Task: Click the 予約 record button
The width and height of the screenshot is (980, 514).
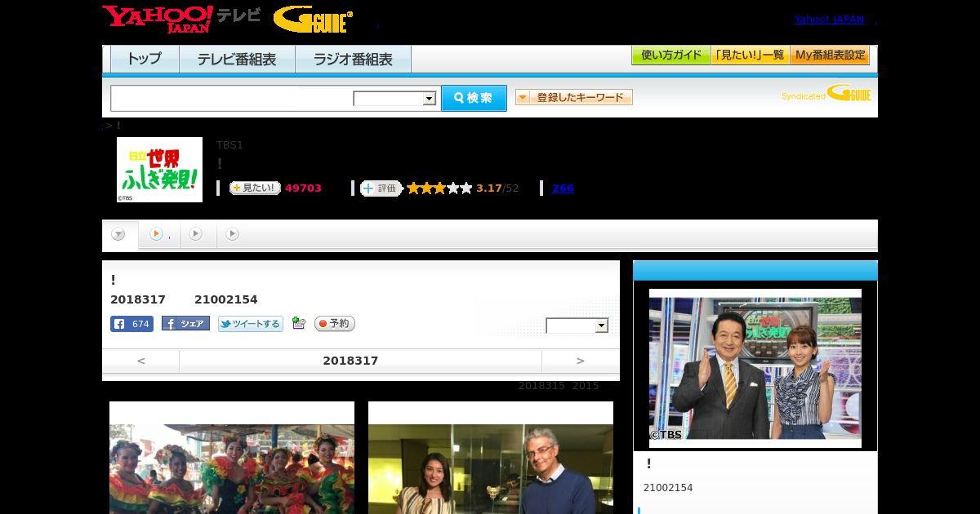Action: [335, 324]
